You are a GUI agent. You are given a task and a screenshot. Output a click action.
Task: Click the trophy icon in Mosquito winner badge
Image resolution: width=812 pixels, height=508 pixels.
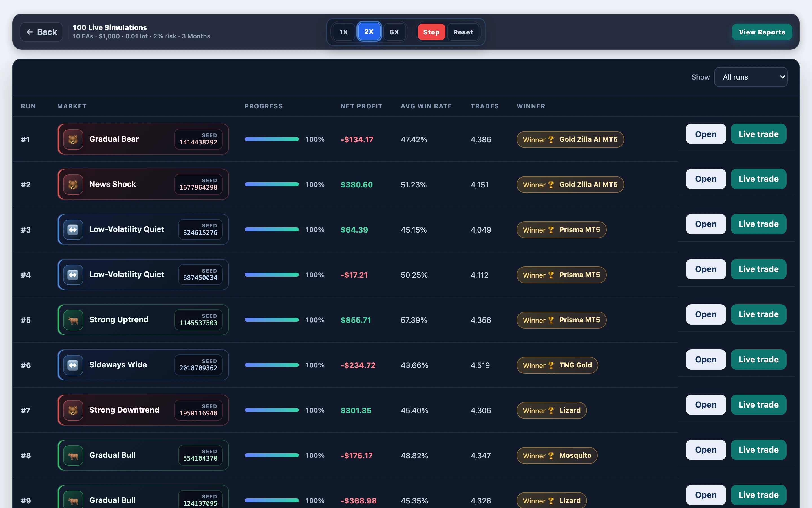click(551, 456)
